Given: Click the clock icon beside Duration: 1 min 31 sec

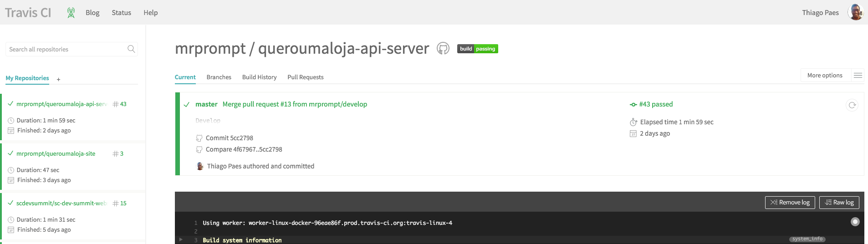Looking at the screenshot, I should click(x=11, y=220).
